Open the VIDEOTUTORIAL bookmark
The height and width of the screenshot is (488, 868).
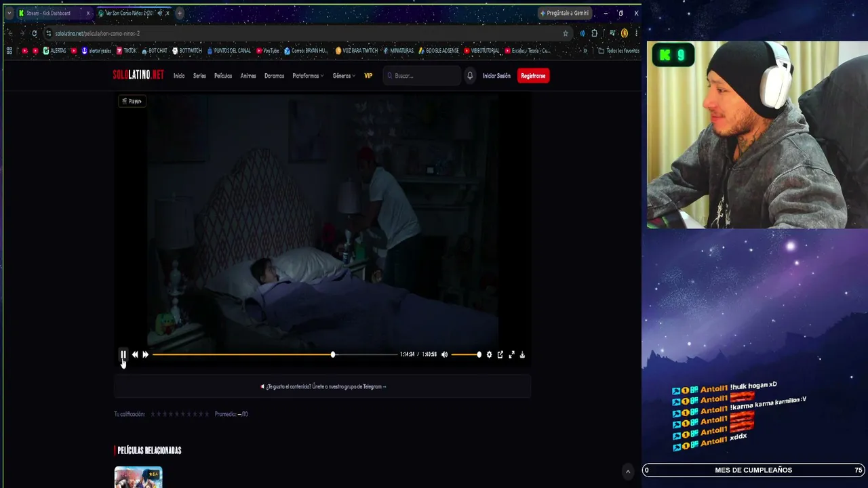coord(482,51)
